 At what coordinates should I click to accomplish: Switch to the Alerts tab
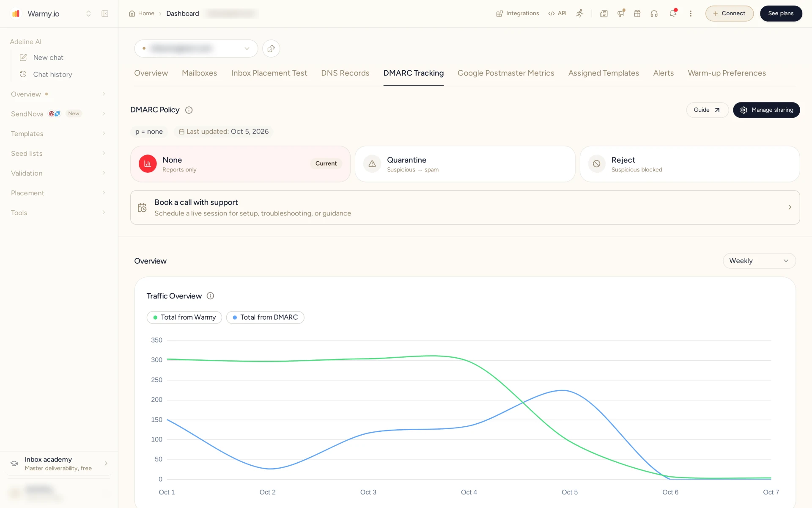pos(663,73)
